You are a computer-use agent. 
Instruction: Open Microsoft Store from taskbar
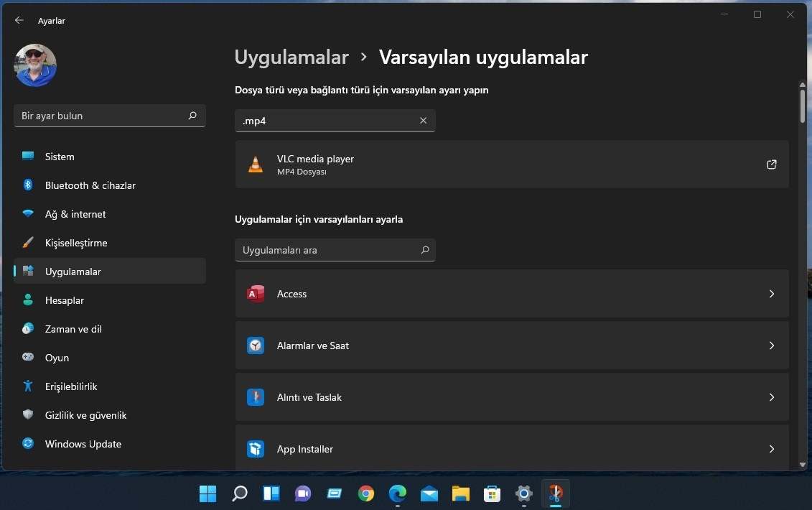492,493
